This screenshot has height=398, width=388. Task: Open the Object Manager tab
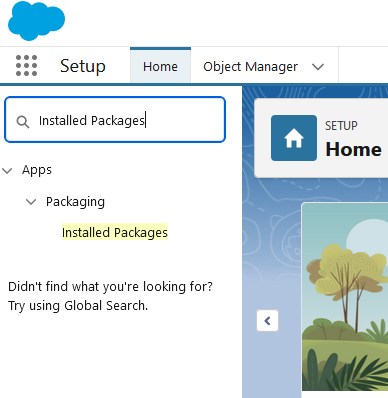(251, 66)
